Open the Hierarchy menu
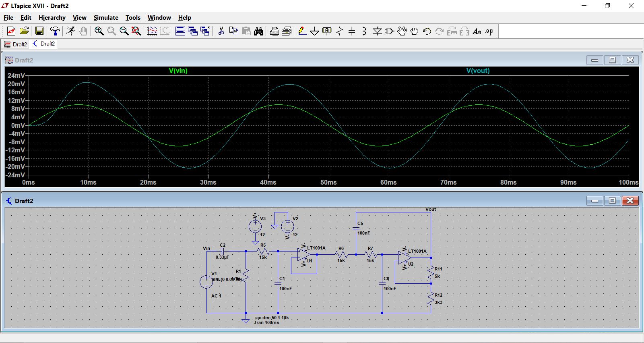Screen dimensions: 644x343 pyautogui.click(x=52, y=18)
